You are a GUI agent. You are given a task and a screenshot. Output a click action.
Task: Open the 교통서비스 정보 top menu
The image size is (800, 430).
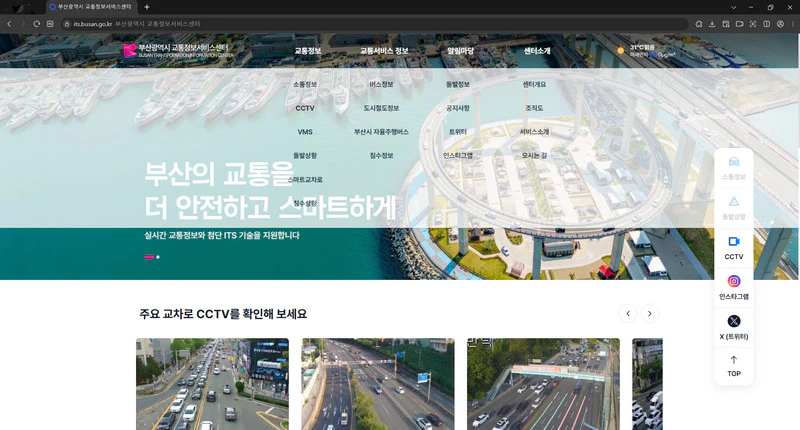(x=384, y=51)
